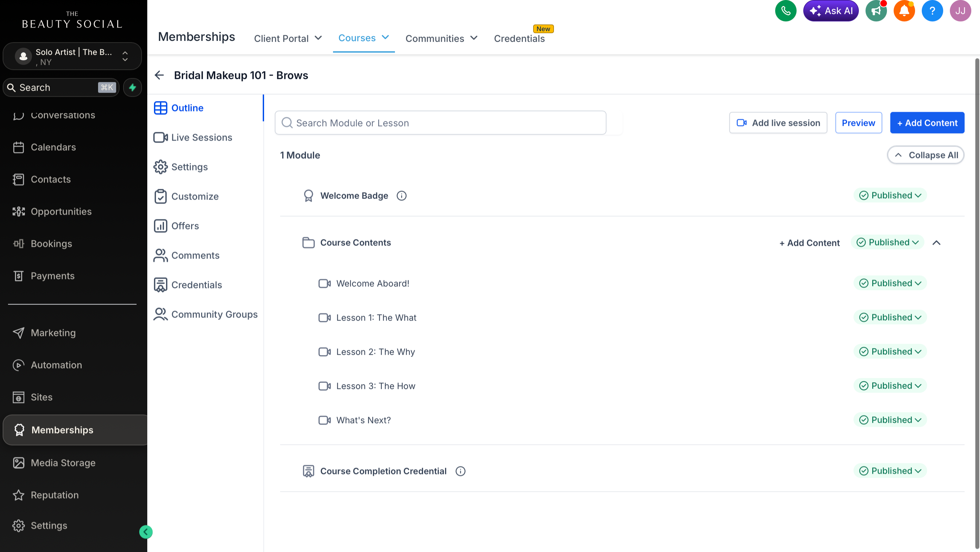
Task: Click the Preview button
Action: point(858,123)
